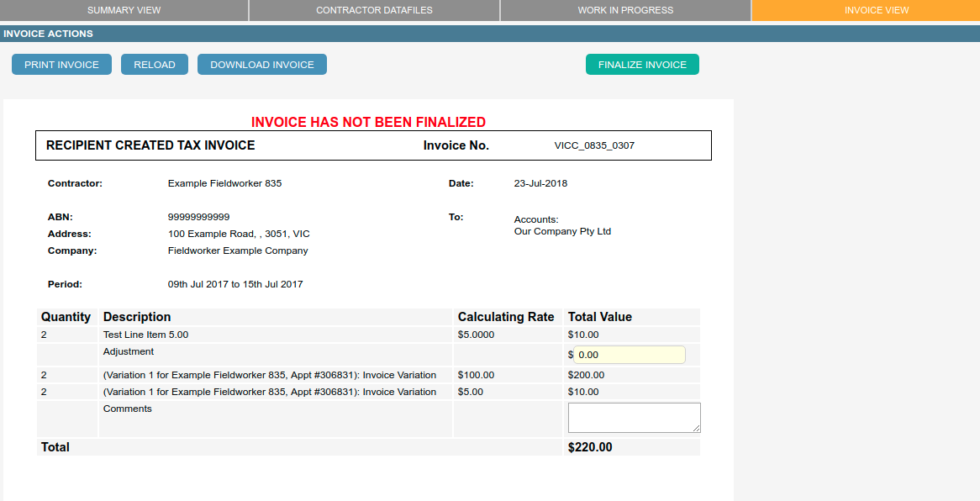The height and width of the screenshot is (501, 980).
Task: Click the green Finalize Invoice button
Action: coord(642,65)
